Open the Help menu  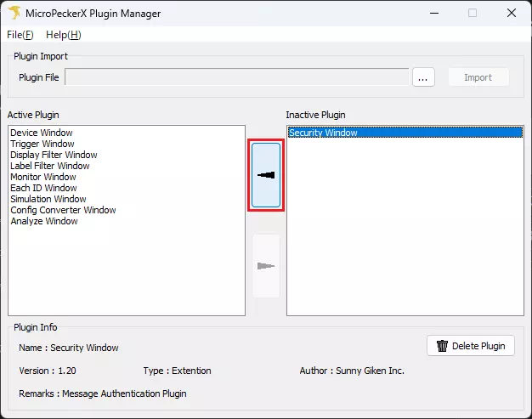(64, 35)
